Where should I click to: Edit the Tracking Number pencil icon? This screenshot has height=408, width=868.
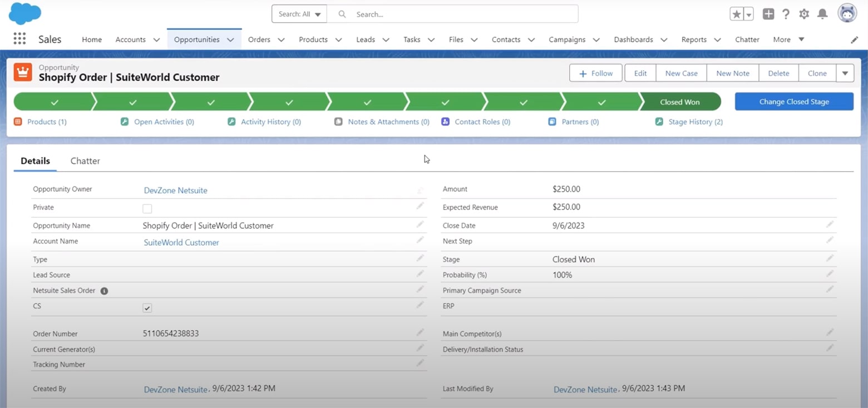click(x=420, y=363)
